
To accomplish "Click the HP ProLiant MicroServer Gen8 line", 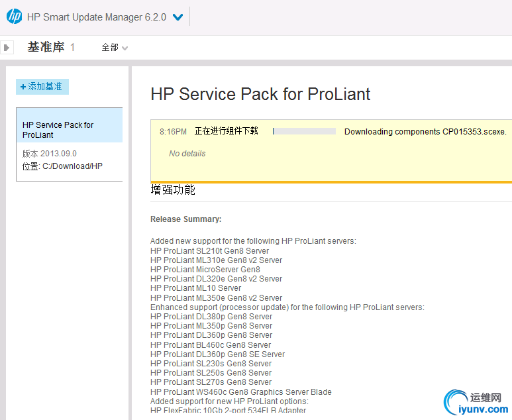I will pos(205,270).
